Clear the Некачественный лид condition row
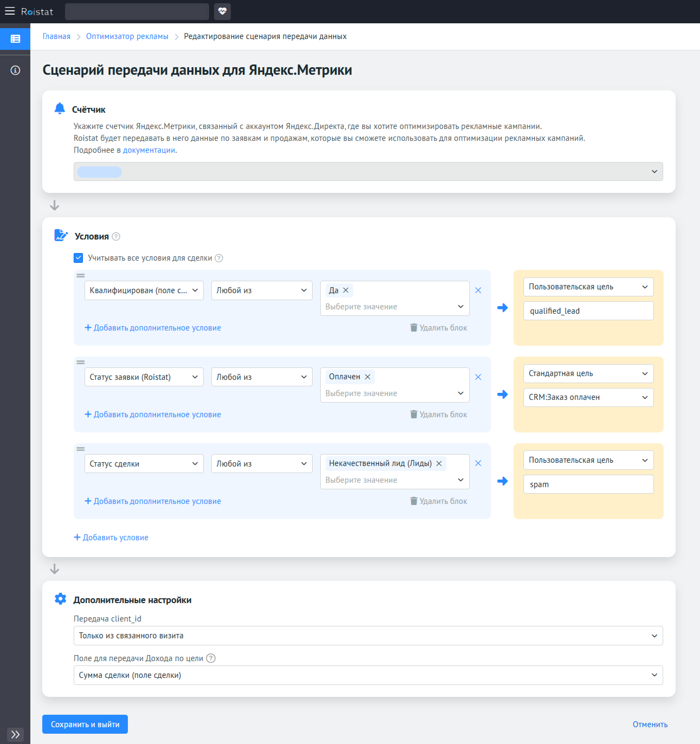Viewport: 700px width, 744px height. point(478,463)
